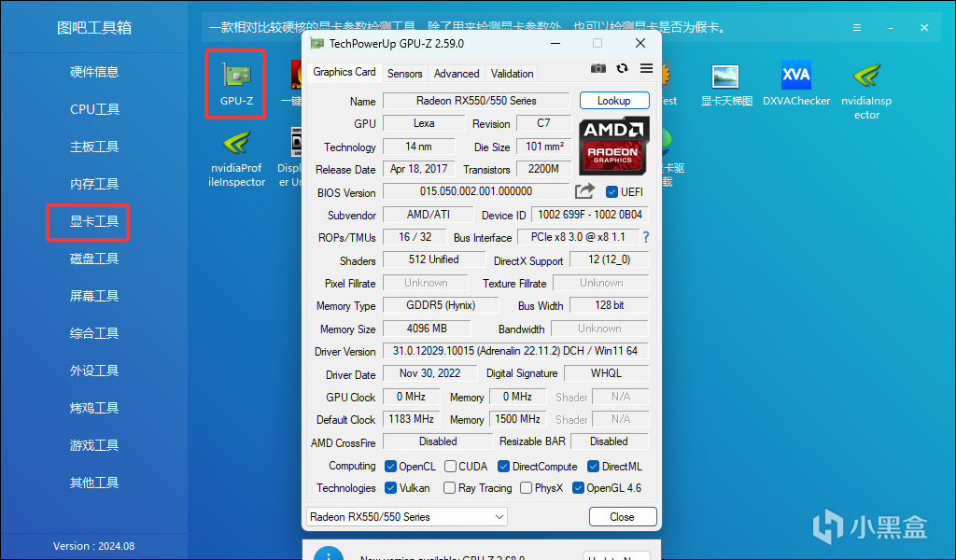
Task: Switch to the Graphics Card tab
Action: [x=344, y=72]
